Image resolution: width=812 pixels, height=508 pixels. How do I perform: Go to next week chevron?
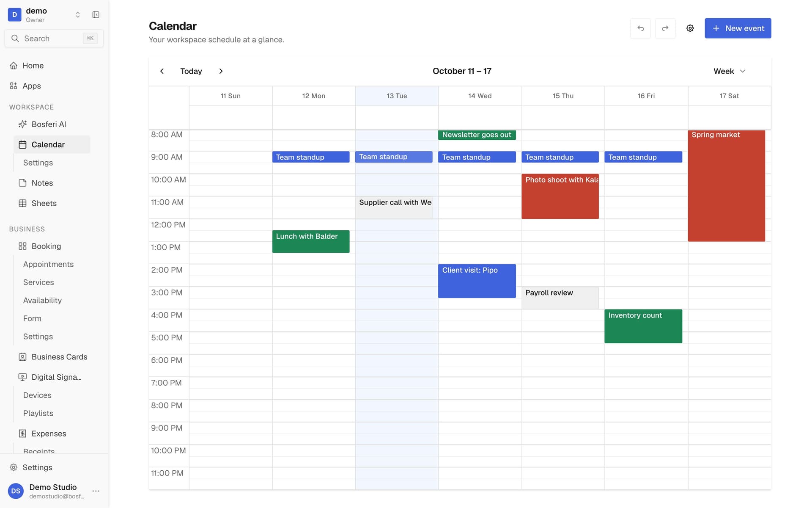pos(221,71)
